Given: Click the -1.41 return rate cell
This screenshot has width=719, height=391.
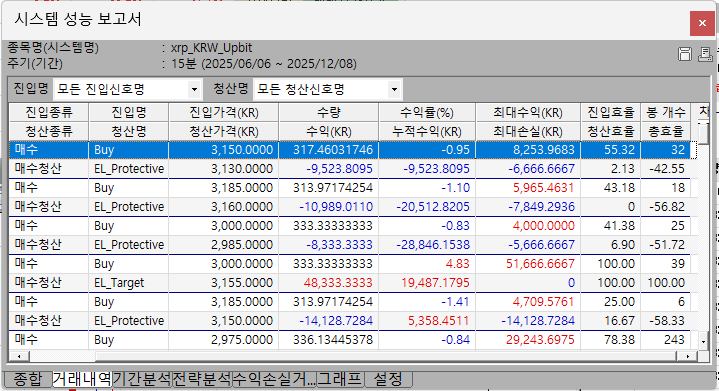Looking at the screenshot, I should coord(427,302).
